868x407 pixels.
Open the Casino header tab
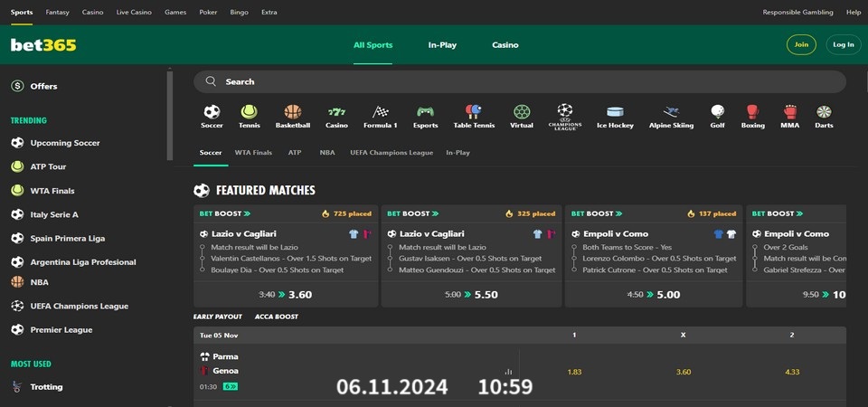coord(505,45)
